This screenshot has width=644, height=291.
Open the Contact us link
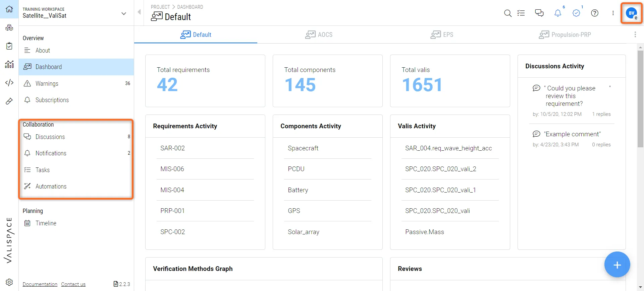pyautogui.click(x=73, y=284)
